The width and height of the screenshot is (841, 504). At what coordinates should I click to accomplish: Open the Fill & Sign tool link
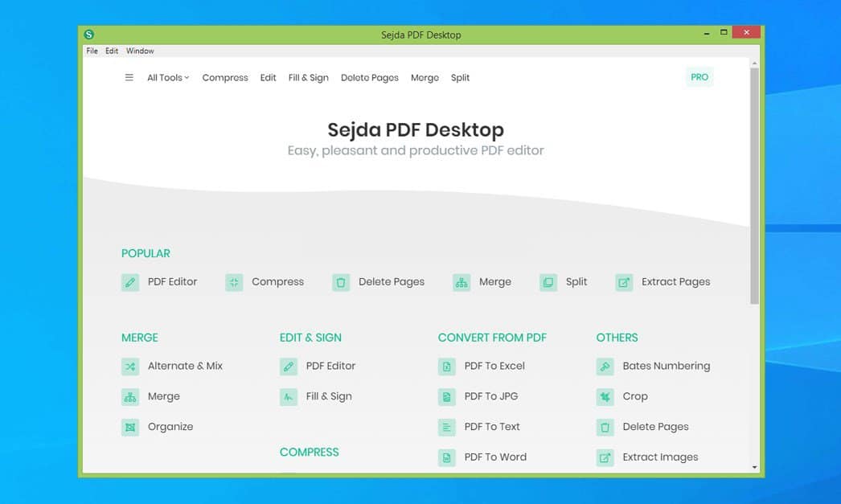click(x=329, y=397)
